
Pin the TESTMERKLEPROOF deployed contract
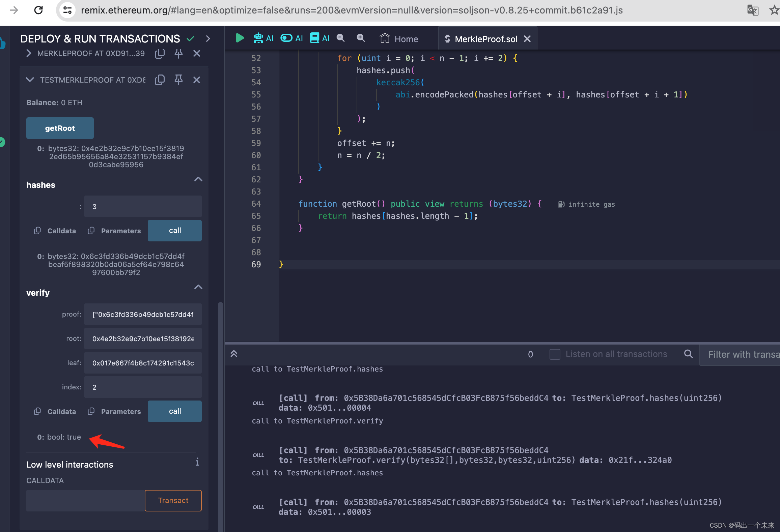coord(178,80)
